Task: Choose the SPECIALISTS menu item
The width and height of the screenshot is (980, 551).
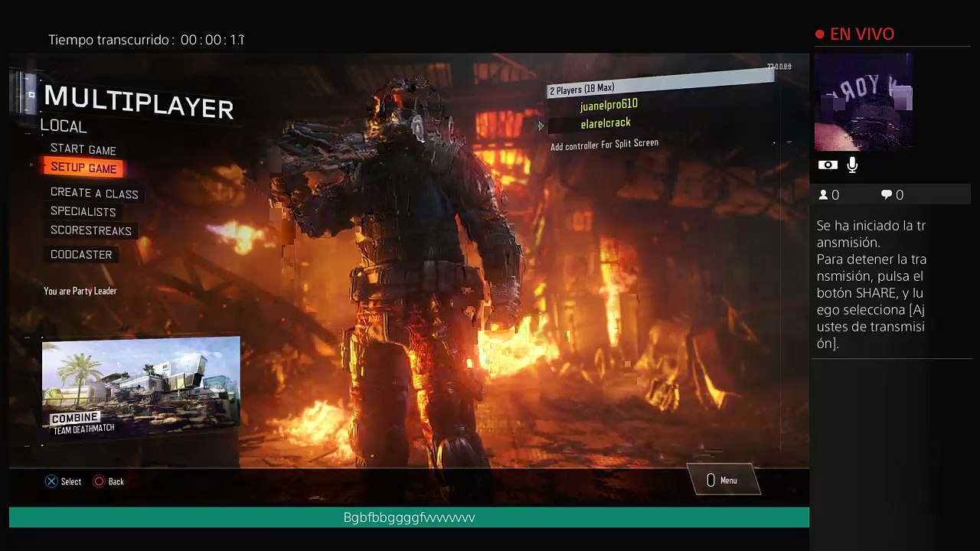Action: 83,212
